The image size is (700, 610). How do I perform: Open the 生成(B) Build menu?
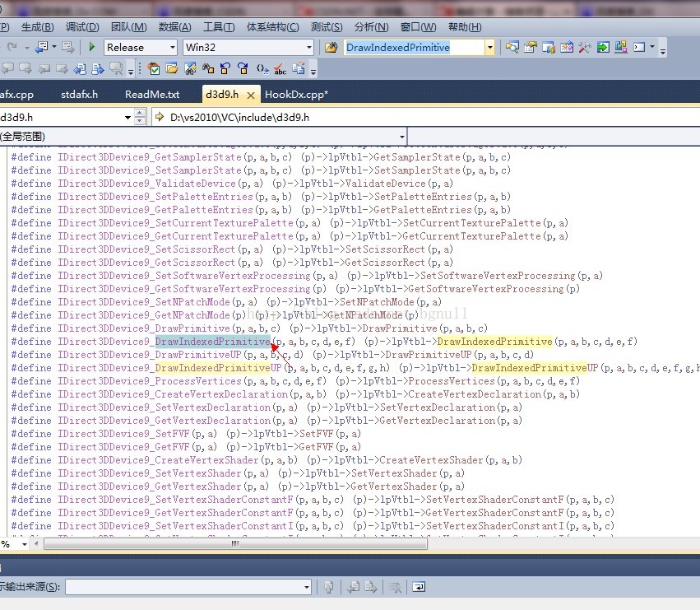[38, 27]
